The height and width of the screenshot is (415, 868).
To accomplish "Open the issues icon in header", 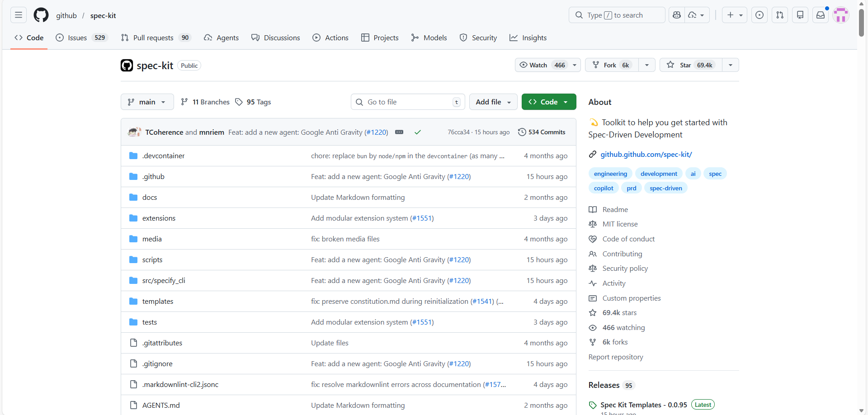I will click(x=759, y=15).
